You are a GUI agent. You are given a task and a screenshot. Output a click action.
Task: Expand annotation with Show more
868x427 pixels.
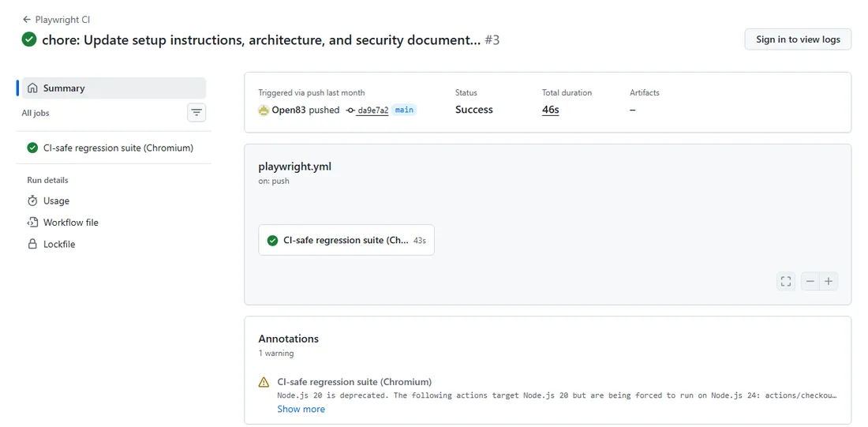[x=301, y=409]
